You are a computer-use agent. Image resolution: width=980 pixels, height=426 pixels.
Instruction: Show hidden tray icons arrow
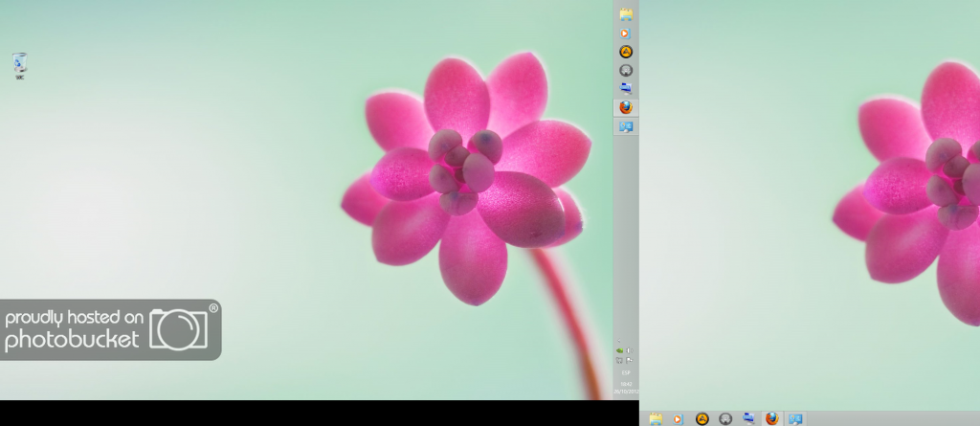pyautogui.click(x=619, y=340)
